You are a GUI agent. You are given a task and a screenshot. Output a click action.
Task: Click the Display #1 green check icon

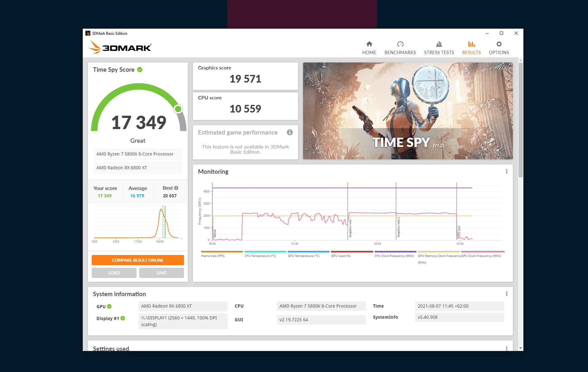point(123,318)
